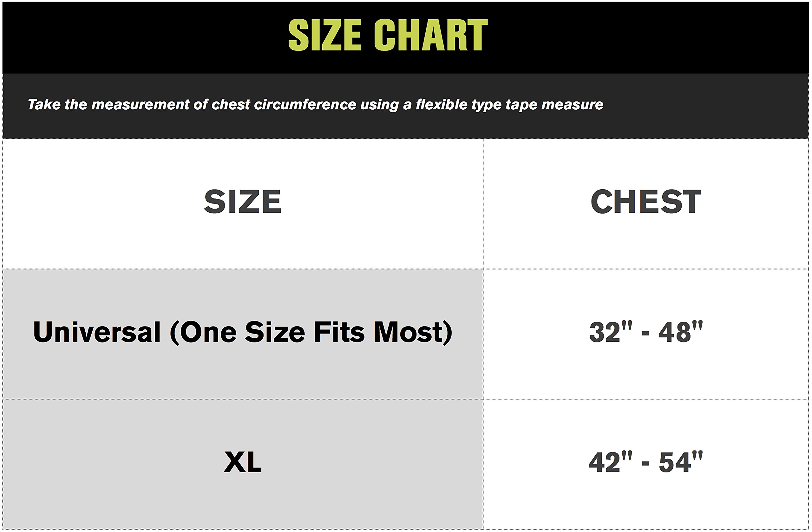Click the 32" chest value
Viewport: 812px width, 532px height.
(610, 332)
